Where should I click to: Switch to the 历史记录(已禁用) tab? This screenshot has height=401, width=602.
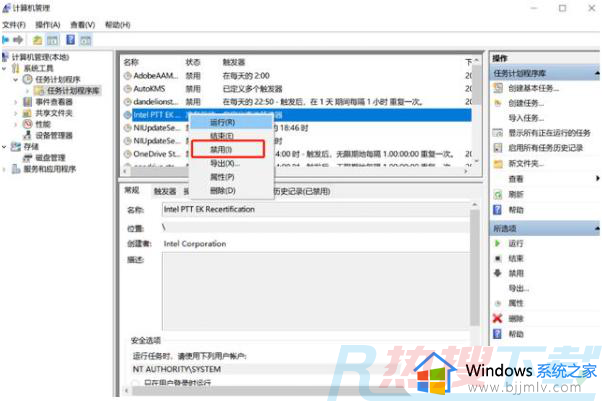[x=301, y=191]
